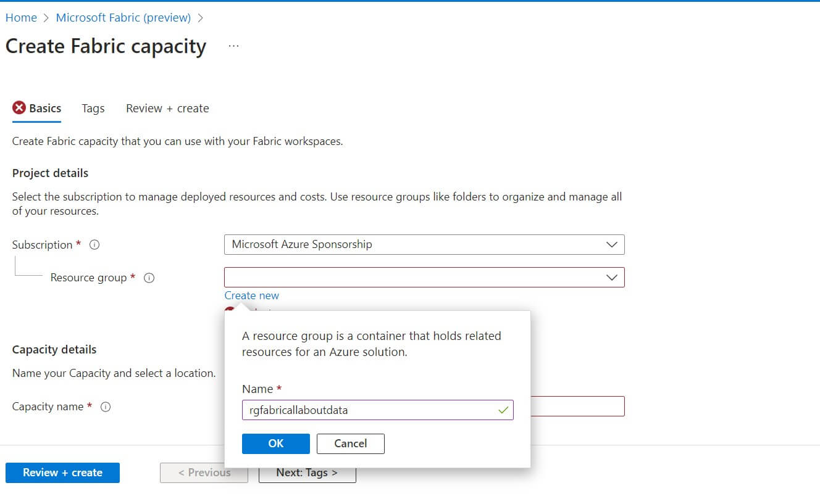Cancel the new resource group popup
Viewport: 820px width, 504px height.
click(350, 444)
